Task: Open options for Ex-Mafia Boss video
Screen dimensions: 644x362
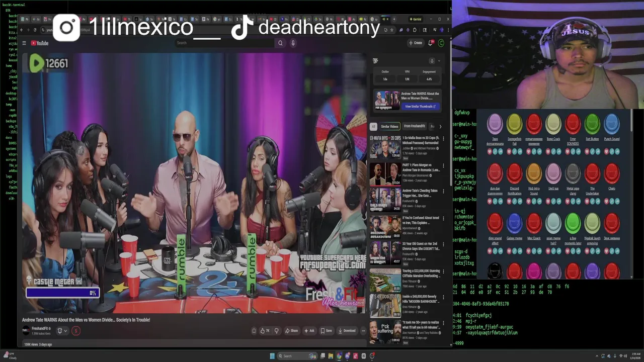Action: [x=443, y=139]
